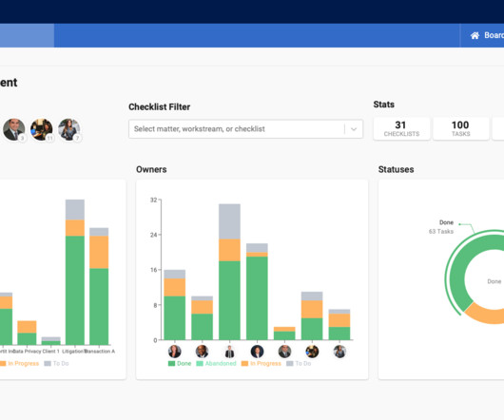Click the Data Privacy axis label
This screenshot has width=504, height=420.
(28, 352)
